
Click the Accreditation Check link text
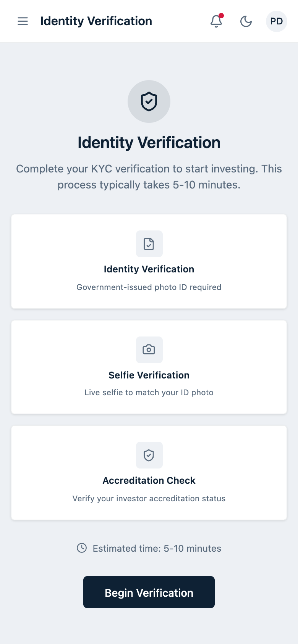point(149,480)
